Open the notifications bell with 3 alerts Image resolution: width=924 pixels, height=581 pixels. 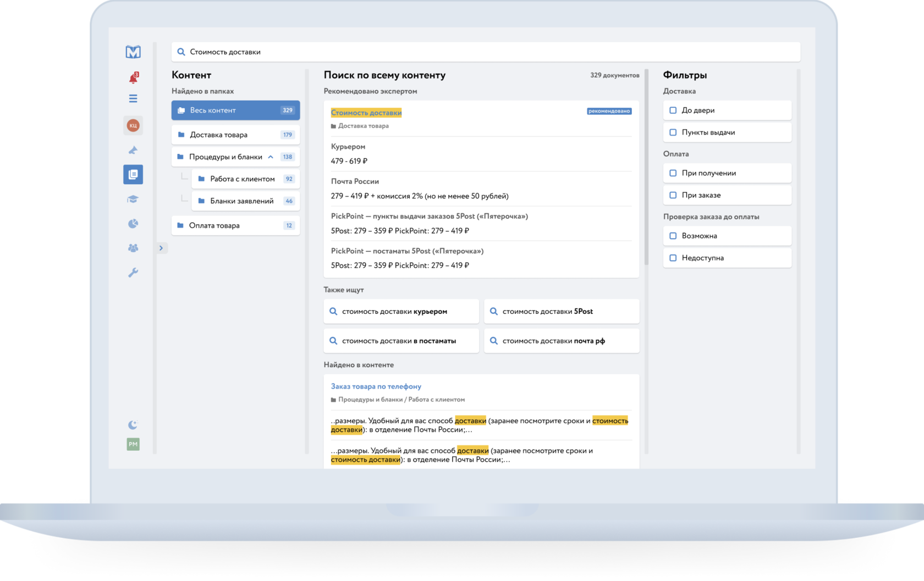133,77
